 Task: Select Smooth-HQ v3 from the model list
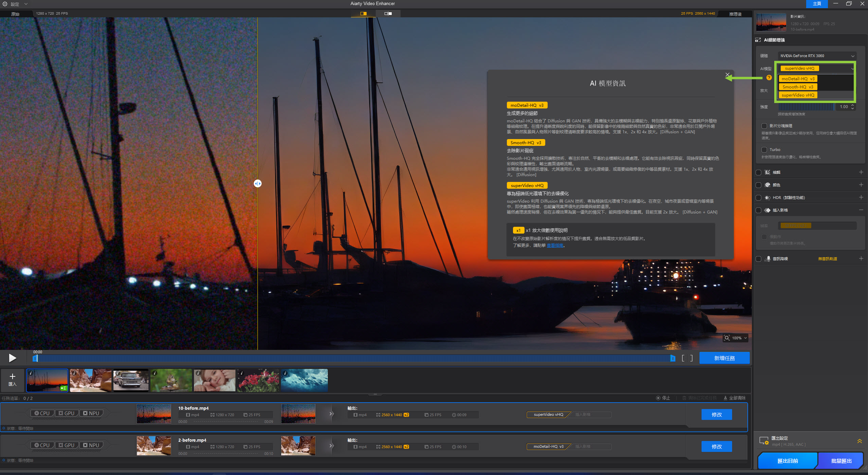tap(798, 87)
